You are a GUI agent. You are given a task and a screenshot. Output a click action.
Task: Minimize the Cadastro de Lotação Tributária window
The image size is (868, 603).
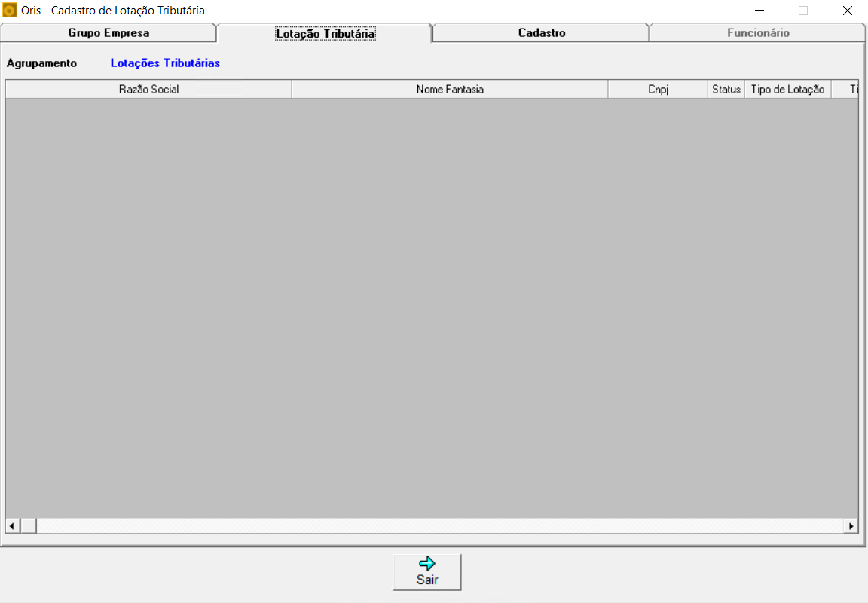(760, 11)
